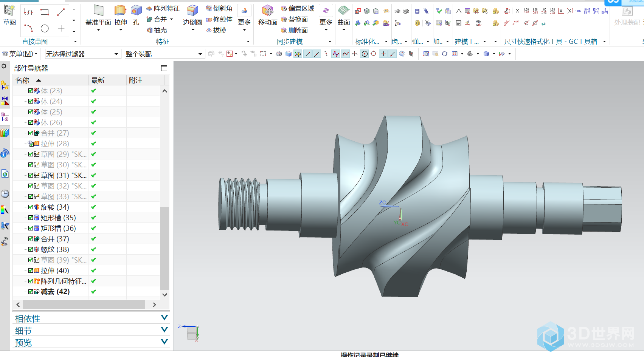Open 更多 in the 同步建模 group
This screenshot has width=644, height=357.
326,18
